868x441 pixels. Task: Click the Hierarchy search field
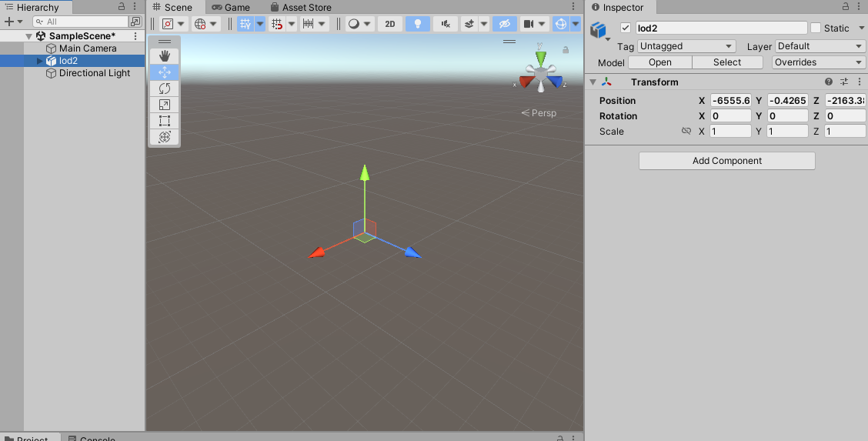(x=81, y=22)
